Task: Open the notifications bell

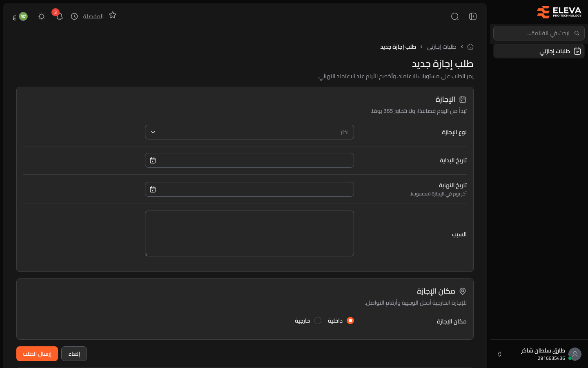Action: tap(60, 16)
